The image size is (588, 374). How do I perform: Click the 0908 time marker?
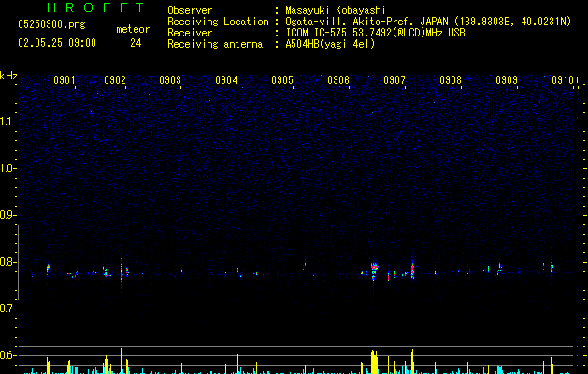point(451,80)
